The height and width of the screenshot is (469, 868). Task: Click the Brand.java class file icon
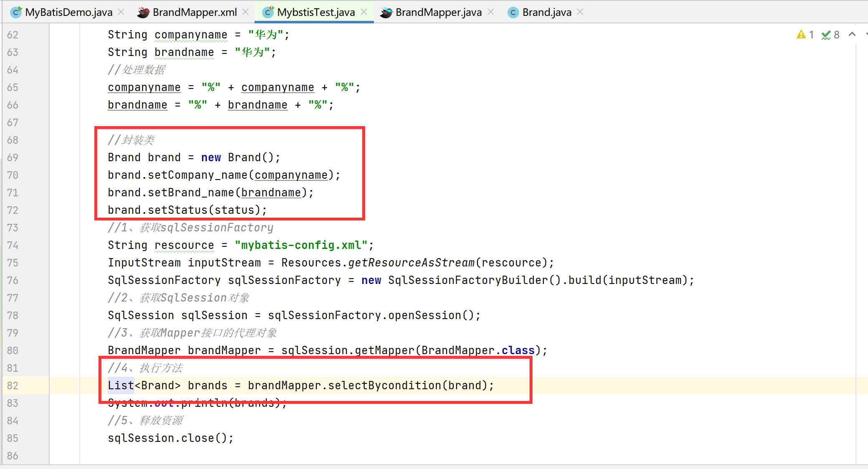[513, 13]
